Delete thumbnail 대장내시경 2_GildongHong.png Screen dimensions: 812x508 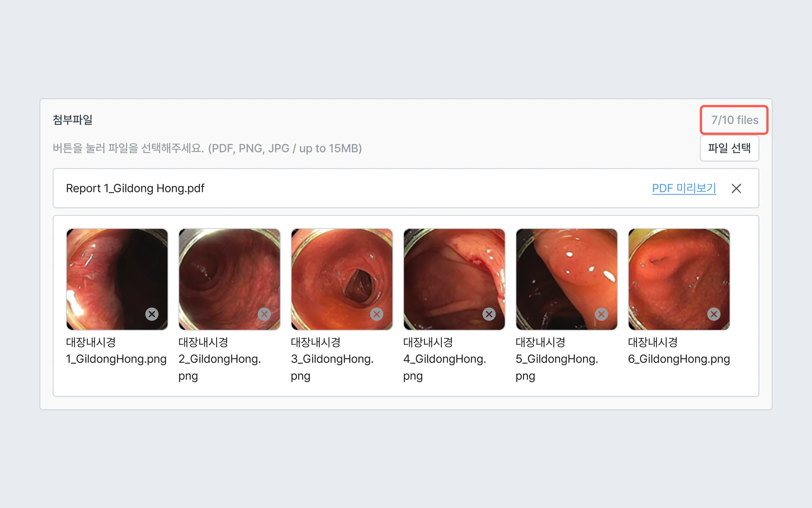(264, 314)
